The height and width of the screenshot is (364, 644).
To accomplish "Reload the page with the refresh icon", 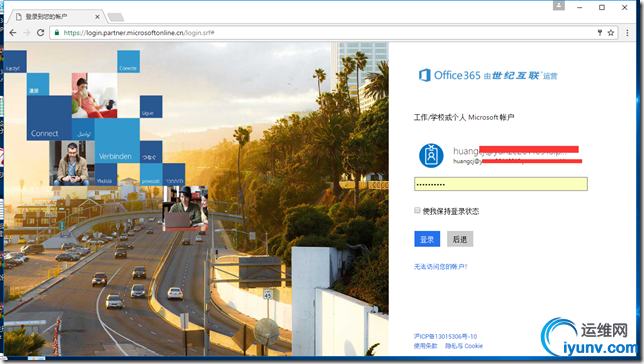I will coord(41,32).
